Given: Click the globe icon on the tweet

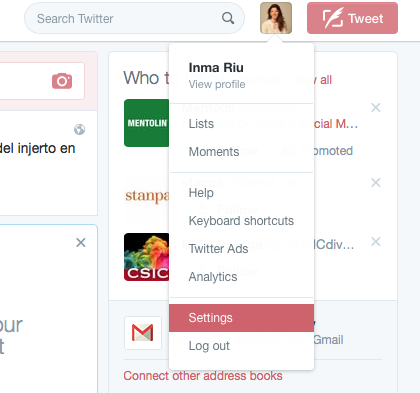Looking at the screenshot, I should tap(79, 129).
